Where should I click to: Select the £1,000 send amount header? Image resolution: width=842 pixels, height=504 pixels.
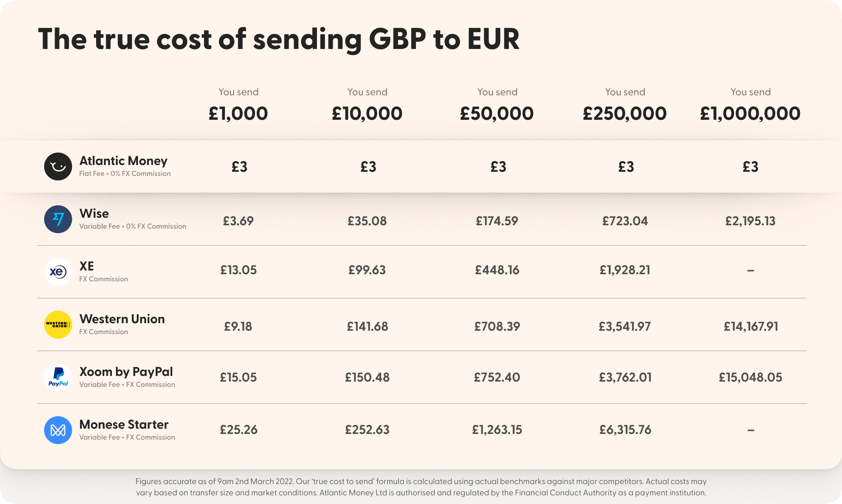238,113
